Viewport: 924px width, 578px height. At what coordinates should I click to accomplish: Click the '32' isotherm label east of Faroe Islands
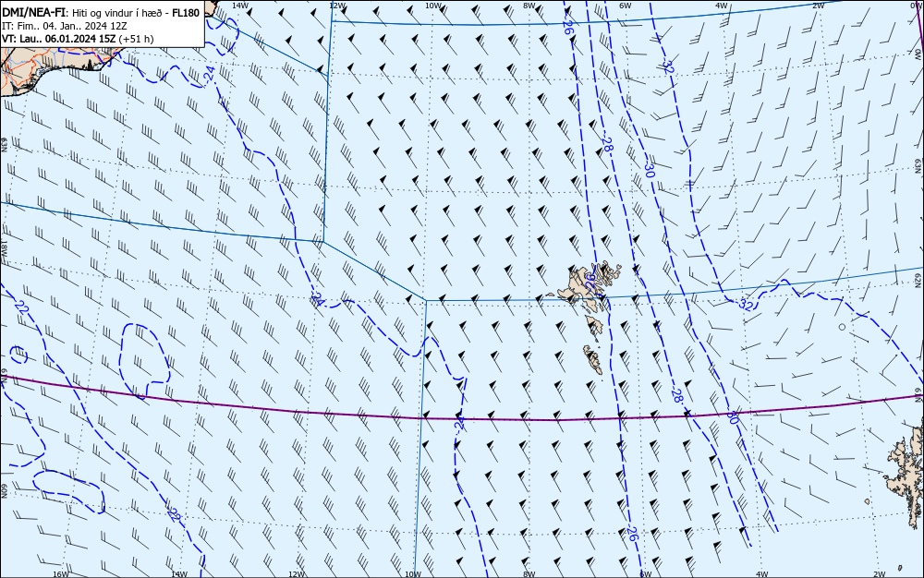point(746,305)
